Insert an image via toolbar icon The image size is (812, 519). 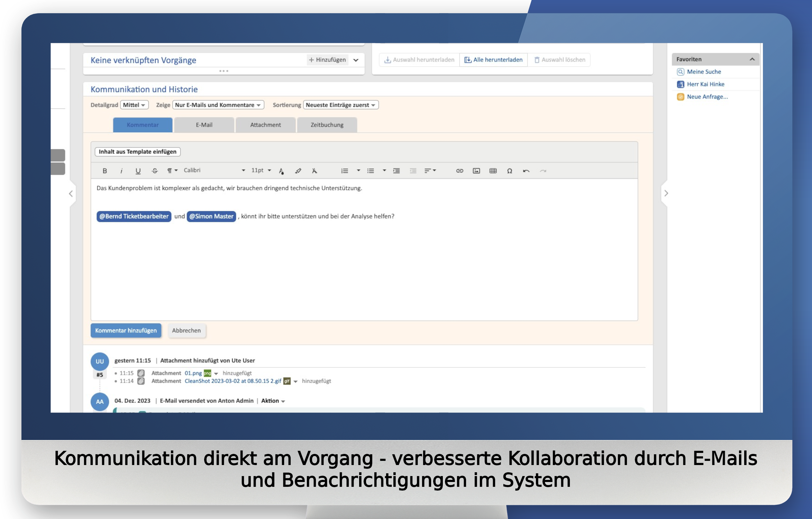[476, 171]
